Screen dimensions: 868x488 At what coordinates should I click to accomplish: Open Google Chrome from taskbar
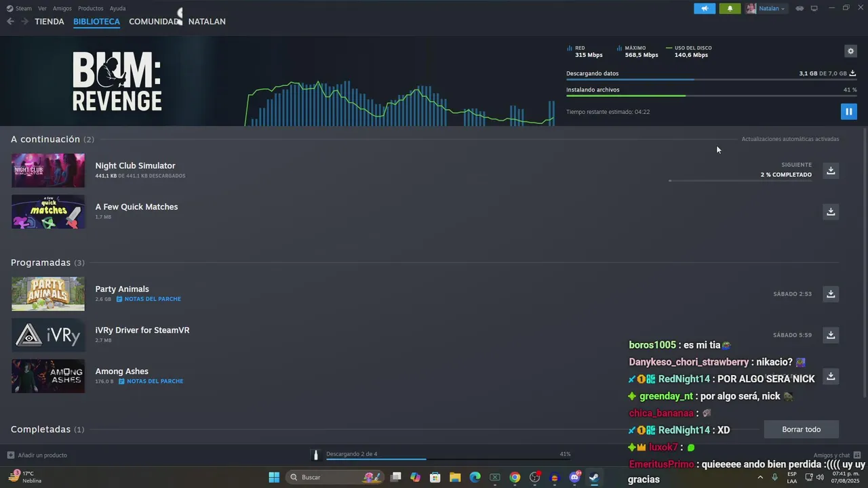[x=515, y=477]
